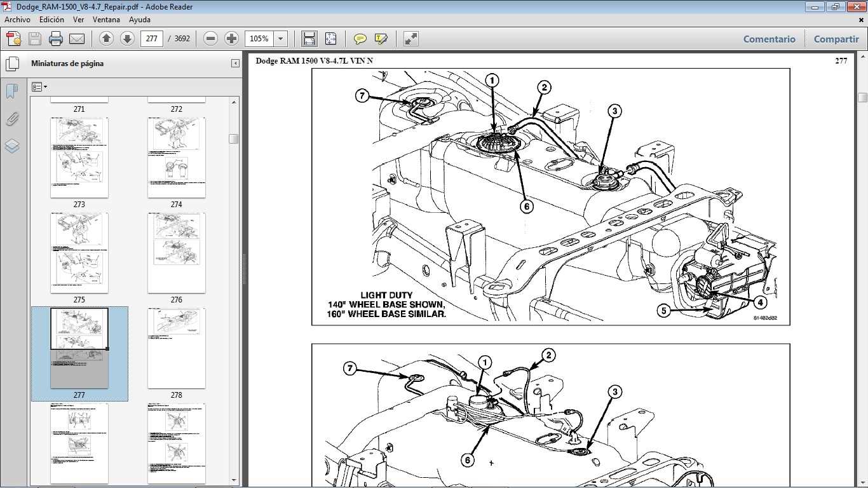Click document scrollbar up arrow

[862, 56]
